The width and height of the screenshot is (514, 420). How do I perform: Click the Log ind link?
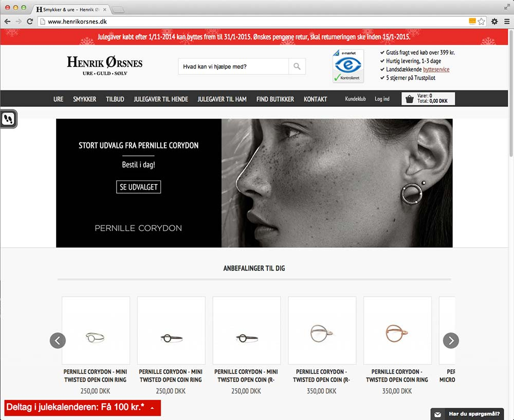click(x=382, y=99)
